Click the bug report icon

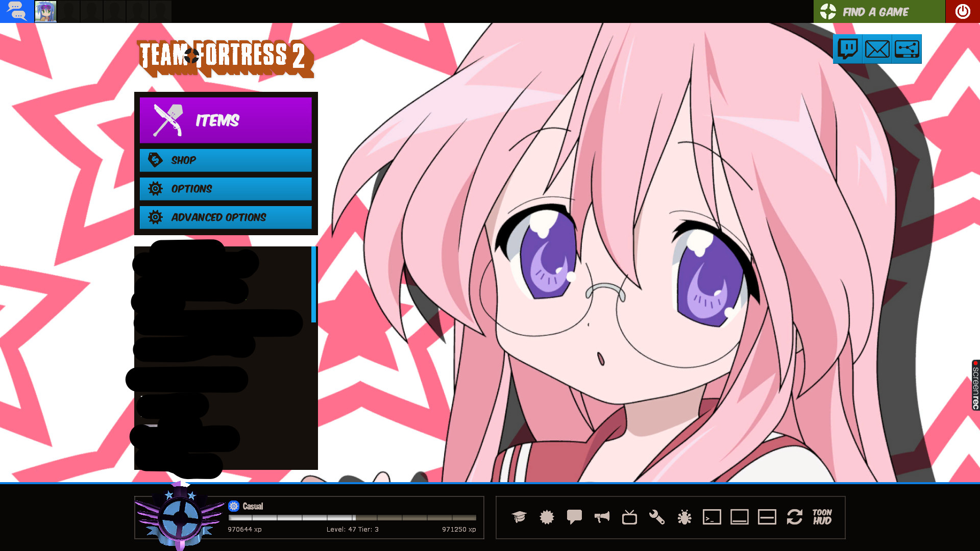(684, 517)
